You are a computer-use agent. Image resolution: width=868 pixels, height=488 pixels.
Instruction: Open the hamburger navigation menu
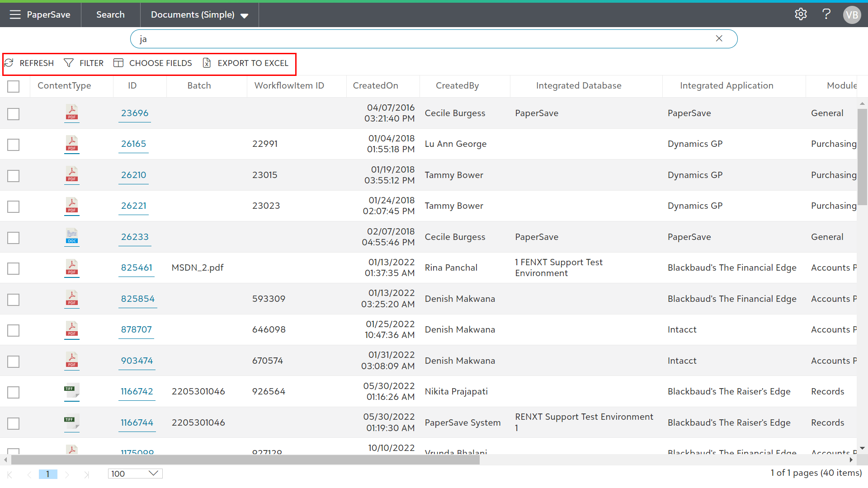click(15, 14)
